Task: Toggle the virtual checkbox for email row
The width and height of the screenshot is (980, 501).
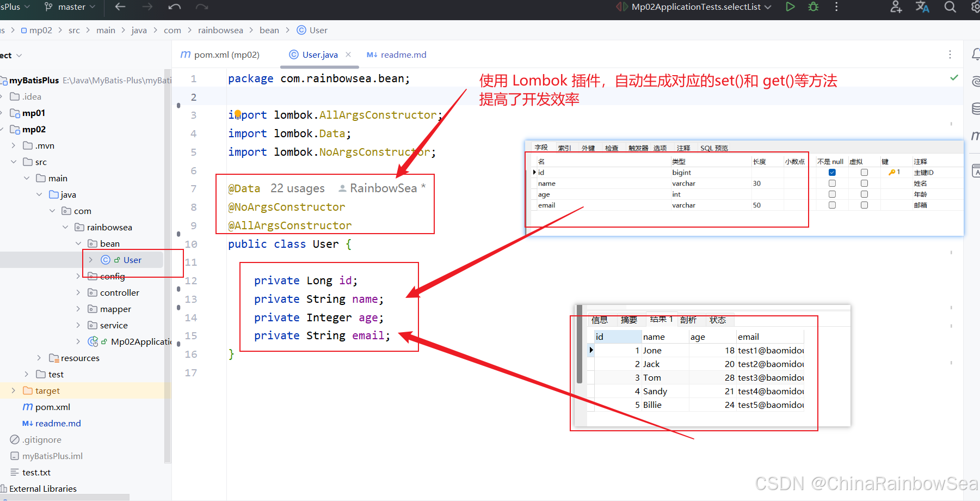Action: point(864,205)
